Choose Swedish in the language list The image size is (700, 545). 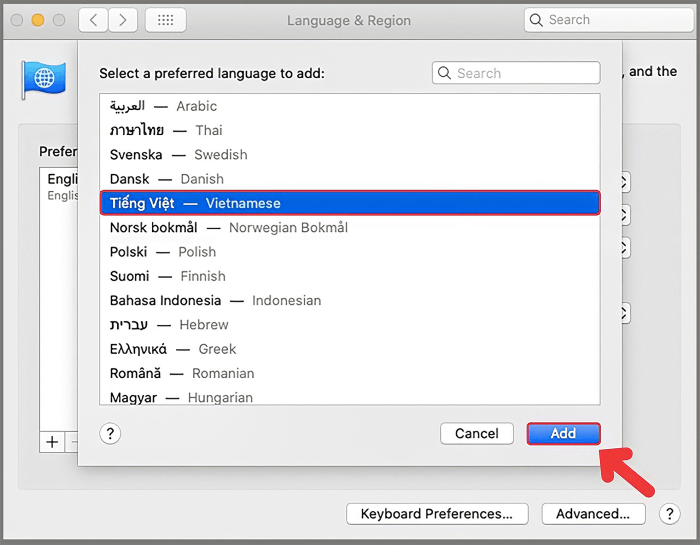pyautogui.click(x=178, y=155)
